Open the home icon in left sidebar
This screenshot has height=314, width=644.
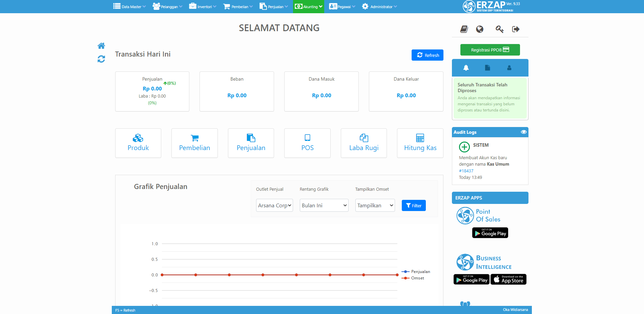pyautogui.click(x=101, y=46)
